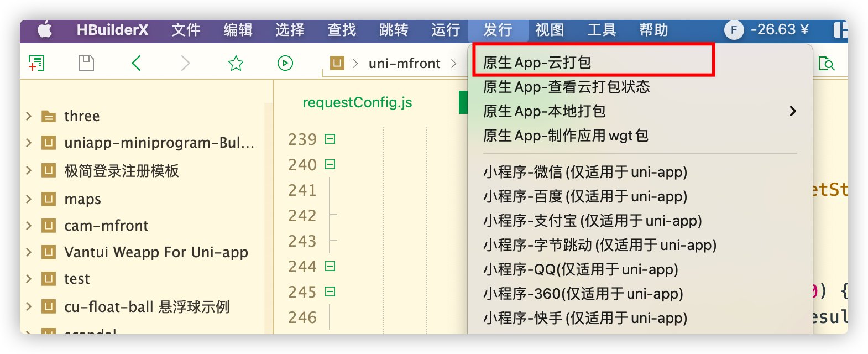Open the 视图 menu
The height and width of the screenshot is (354, 868).
550,30
